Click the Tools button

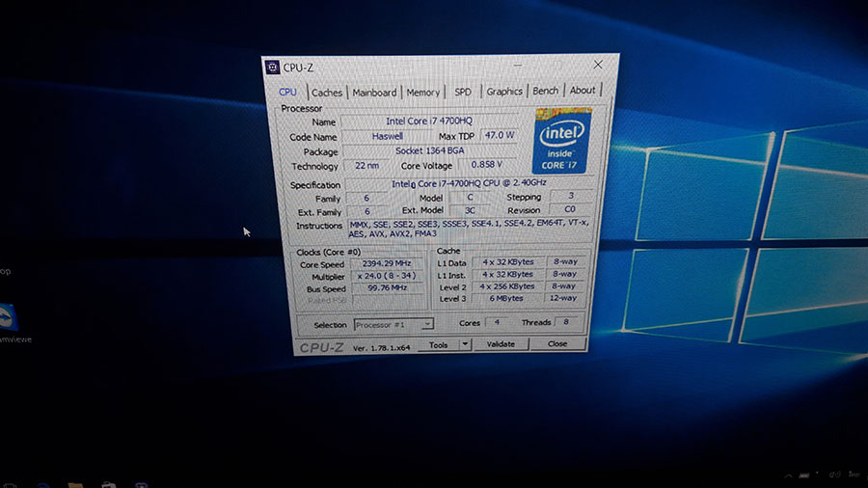[x=438, y=344]
